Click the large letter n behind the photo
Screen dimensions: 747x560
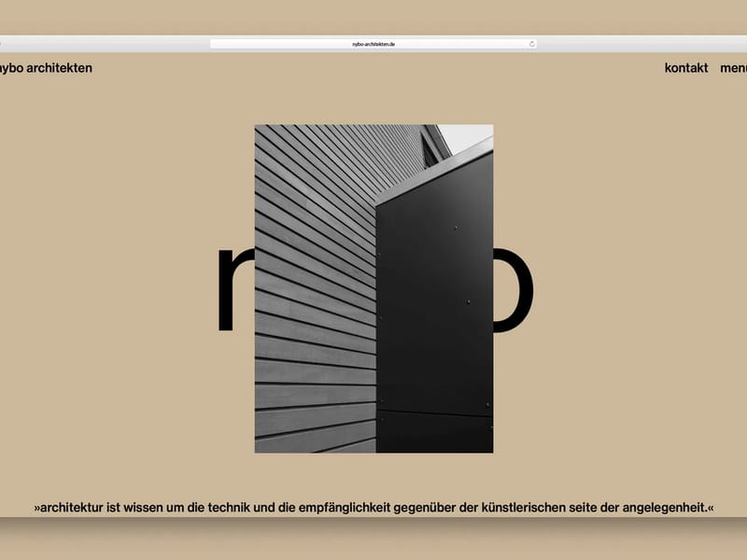(236, 289)
